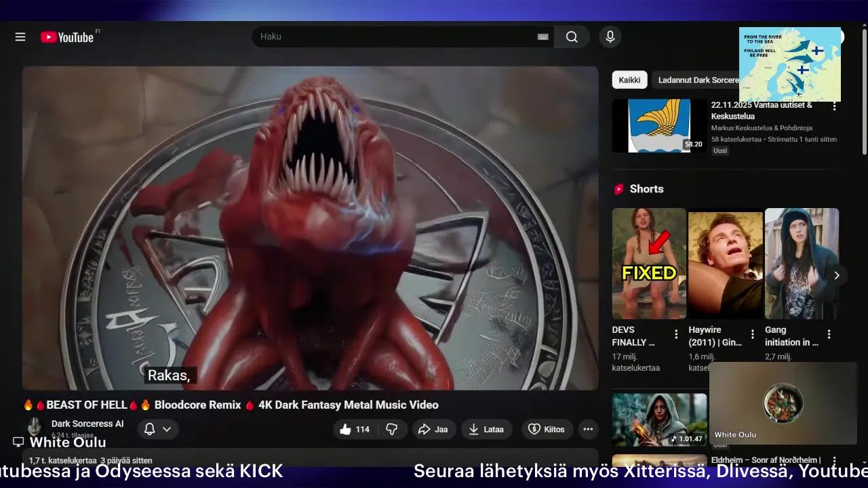Screen dimensions: 868x488
Task: Like the video with thumbs up 114
Action: point(355,429)
